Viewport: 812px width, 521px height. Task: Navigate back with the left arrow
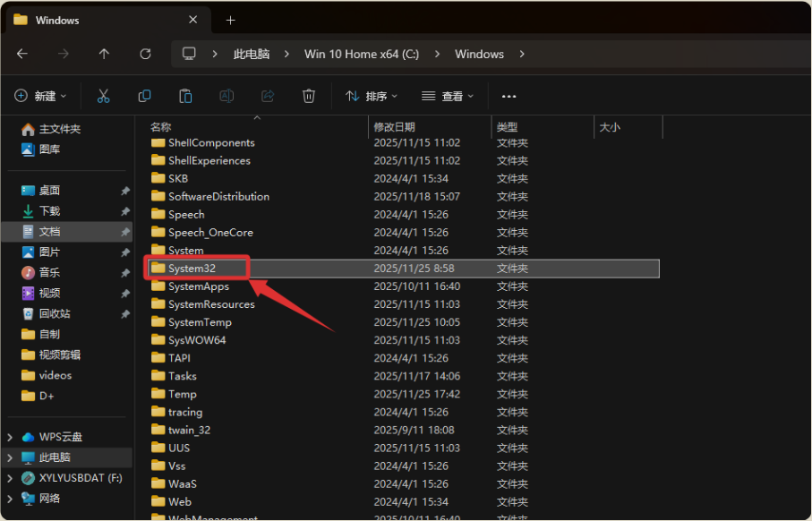click(x=22, y=54)
